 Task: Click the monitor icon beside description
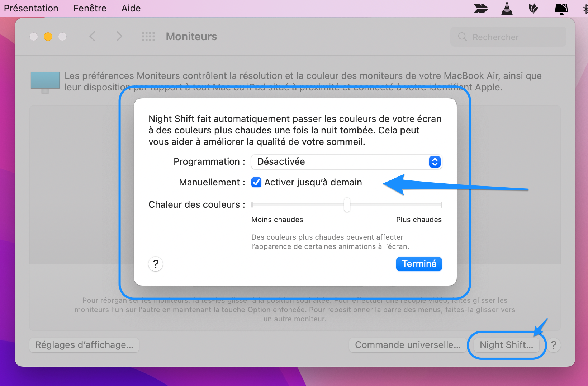[45, 82]
